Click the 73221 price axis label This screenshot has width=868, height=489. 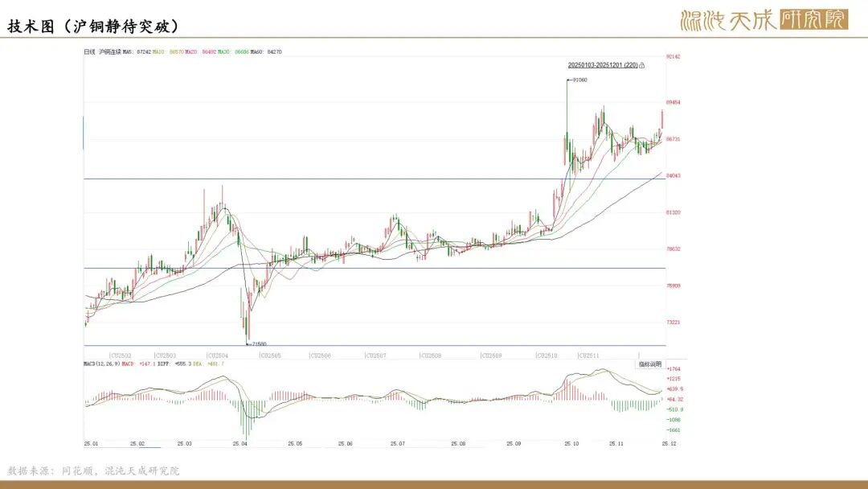coord(674,323)
